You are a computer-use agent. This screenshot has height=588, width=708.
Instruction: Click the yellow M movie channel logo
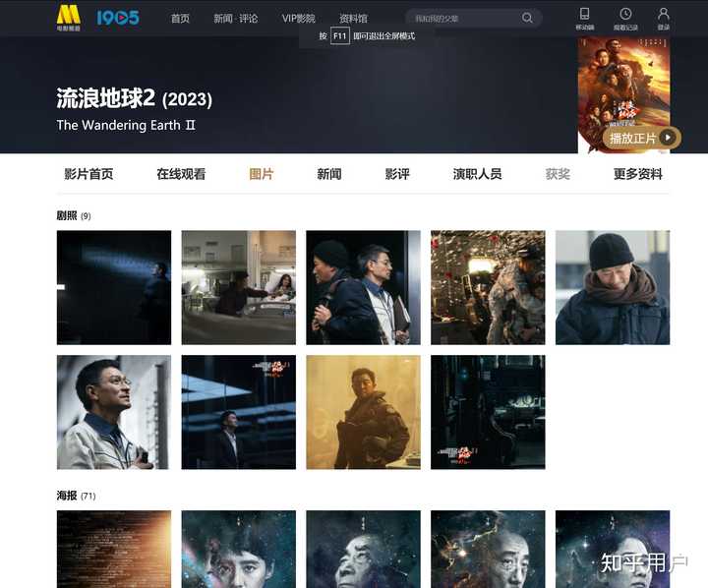(x=69, y=18)
